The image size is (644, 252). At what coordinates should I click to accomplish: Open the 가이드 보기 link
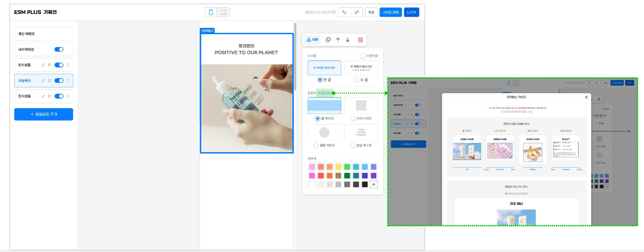(325, 93)
